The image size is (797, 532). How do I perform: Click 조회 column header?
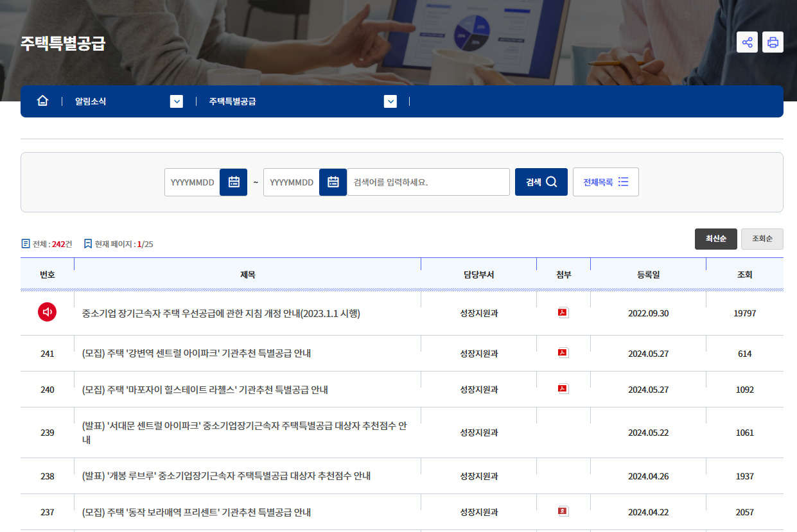click(x=744, y=275)
